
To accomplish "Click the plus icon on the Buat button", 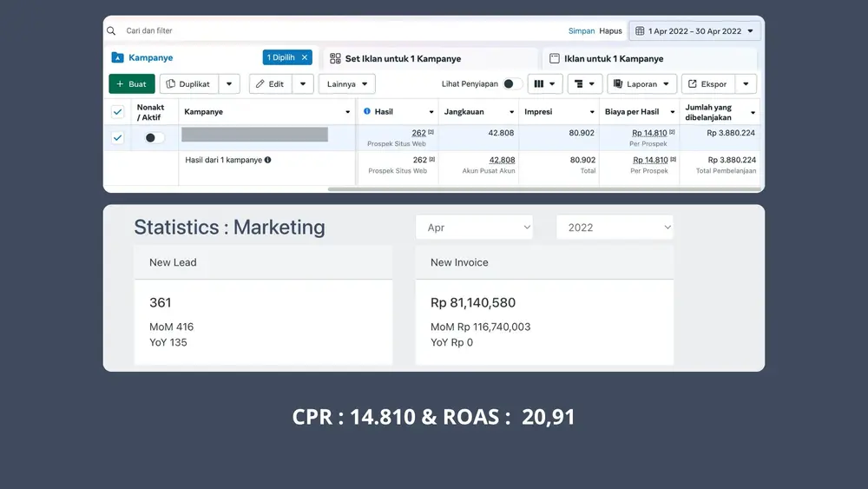I will pos(120,84).
